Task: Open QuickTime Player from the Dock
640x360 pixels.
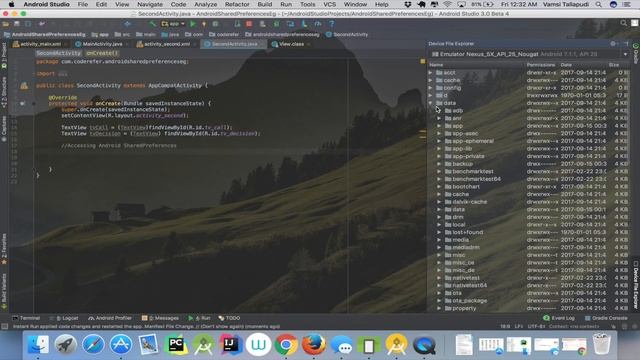Action: [x=424, y=345]
